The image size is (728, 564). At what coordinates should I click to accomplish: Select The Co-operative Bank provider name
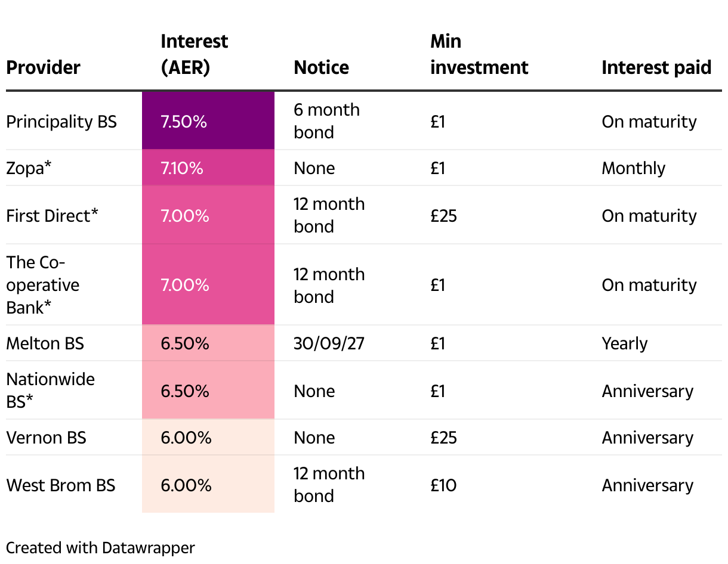coord(43,285)
